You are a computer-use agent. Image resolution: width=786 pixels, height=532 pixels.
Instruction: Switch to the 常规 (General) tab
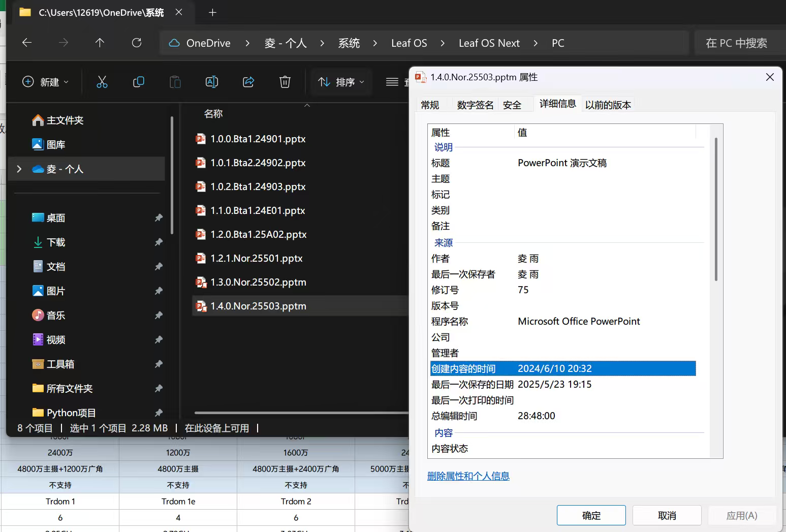(x=430, y=105)
